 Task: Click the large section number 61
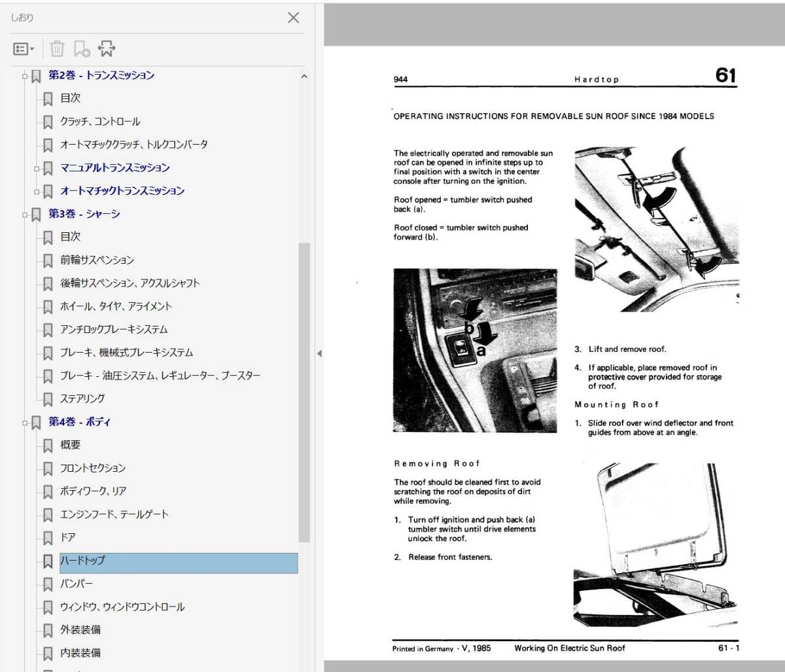(x=725, y=75)
